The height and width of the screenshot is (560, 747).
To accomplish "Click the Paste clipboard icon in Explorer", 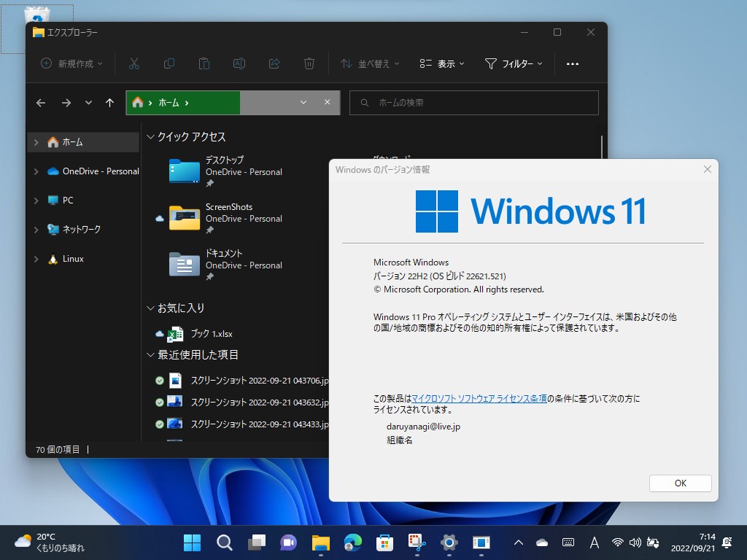I will pyautogui.click(x=204, y=63).
